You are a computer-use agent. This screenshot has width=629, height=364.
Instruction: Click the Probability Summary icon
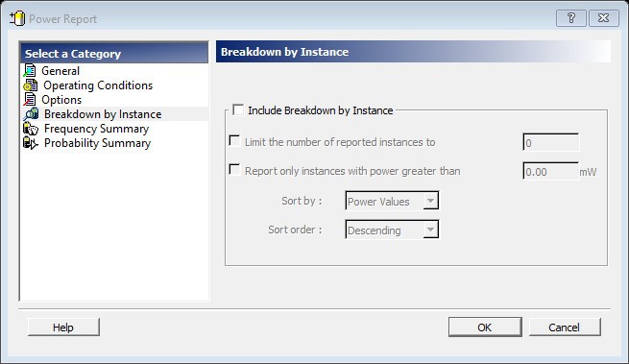tap(31, 143)
